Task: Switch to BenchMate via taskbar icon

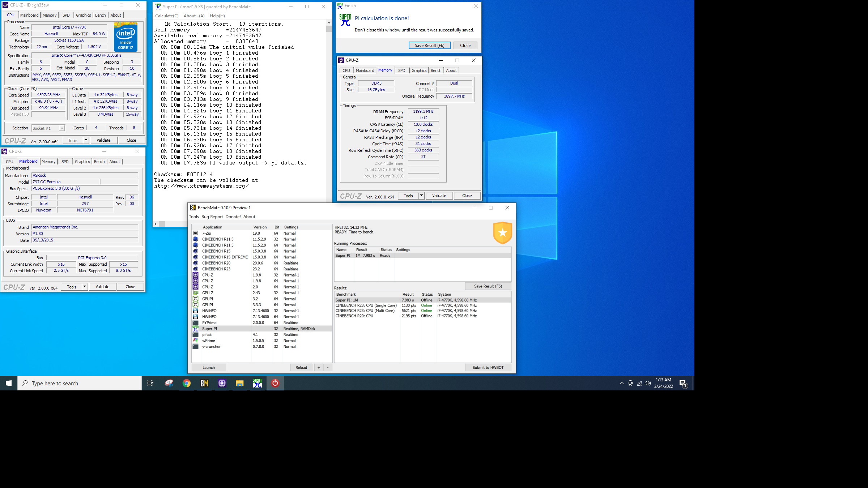Action: coord(204,383)
